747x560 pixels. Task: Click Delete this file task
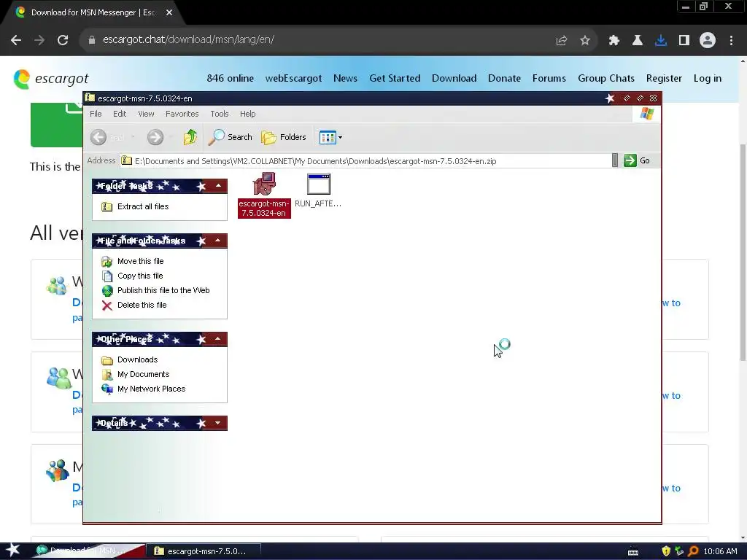pos(134,306)
